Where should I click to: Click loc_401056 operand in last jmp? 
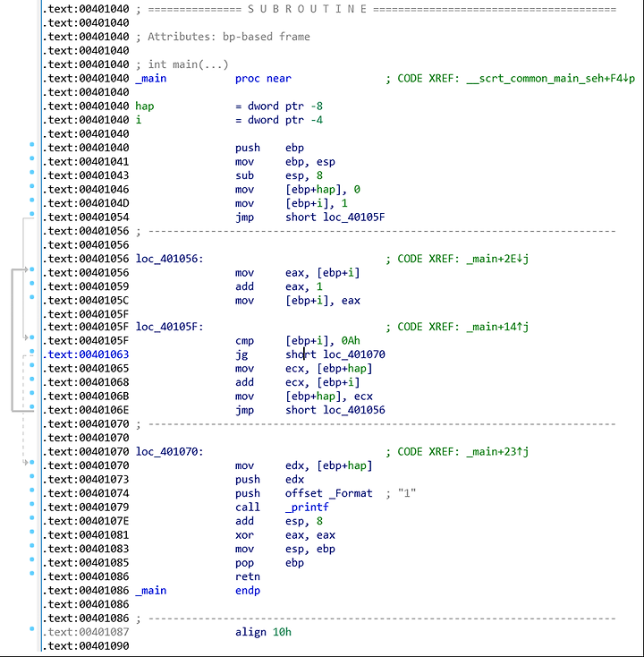[354, 410]
